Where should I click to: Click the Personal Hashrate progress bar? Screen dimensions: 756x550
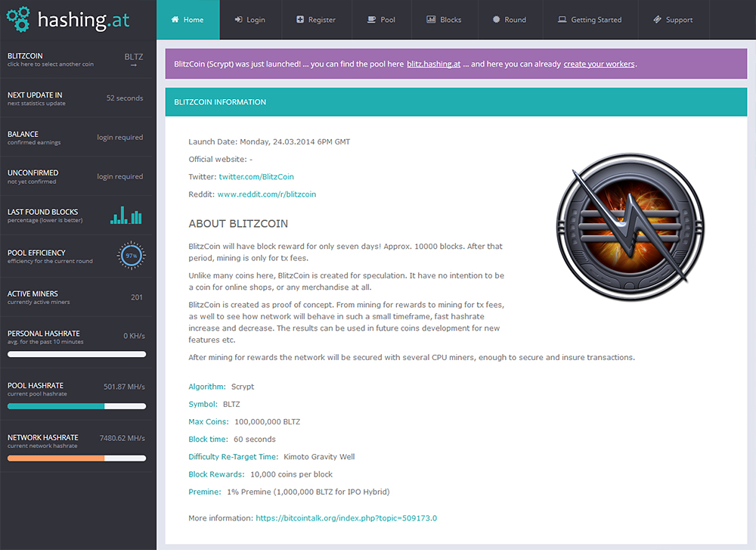[x=76, y=354]
